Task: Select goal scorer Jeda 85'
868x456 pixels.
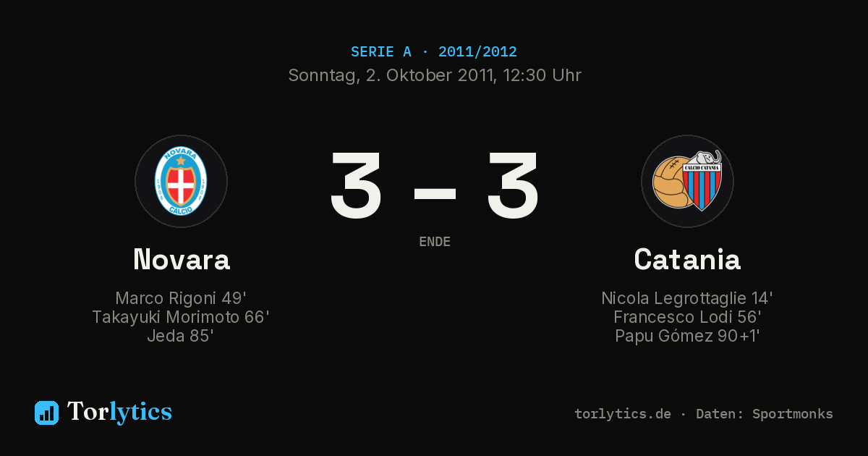Action: point(180,336)
